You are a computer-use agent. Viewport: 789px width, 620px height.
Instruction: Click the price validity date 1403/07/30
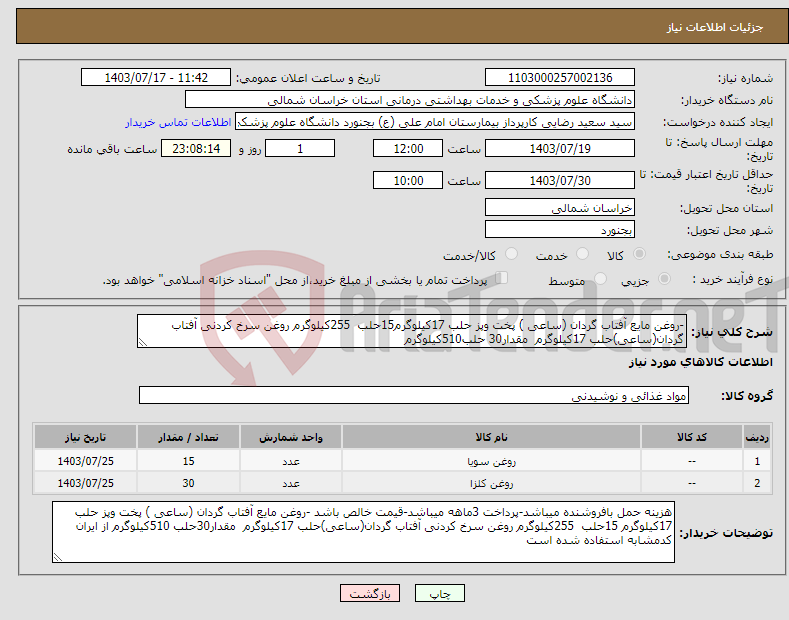pyautogui.click(x=560, y=180)
